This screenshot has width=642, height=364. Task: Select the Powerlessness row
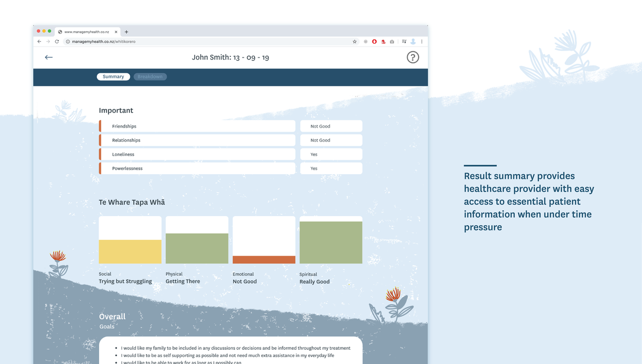pyautogui.click(x=197, y=169)
